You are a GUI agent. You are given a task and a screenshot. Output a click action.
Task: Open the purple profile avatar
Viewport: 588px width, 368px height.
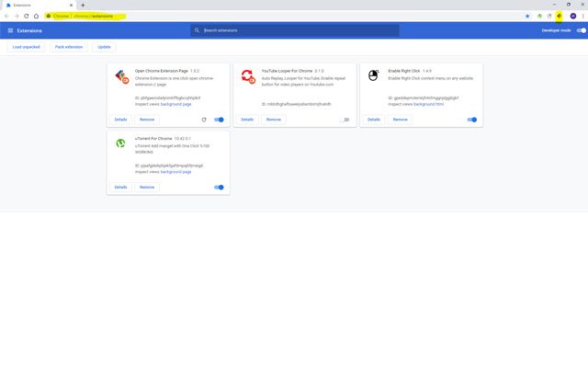click(573, 16)
